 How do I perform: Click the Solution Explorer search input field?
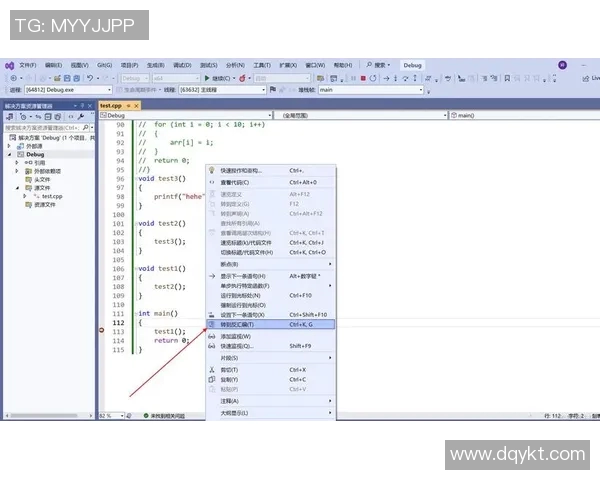click(42, 128)
